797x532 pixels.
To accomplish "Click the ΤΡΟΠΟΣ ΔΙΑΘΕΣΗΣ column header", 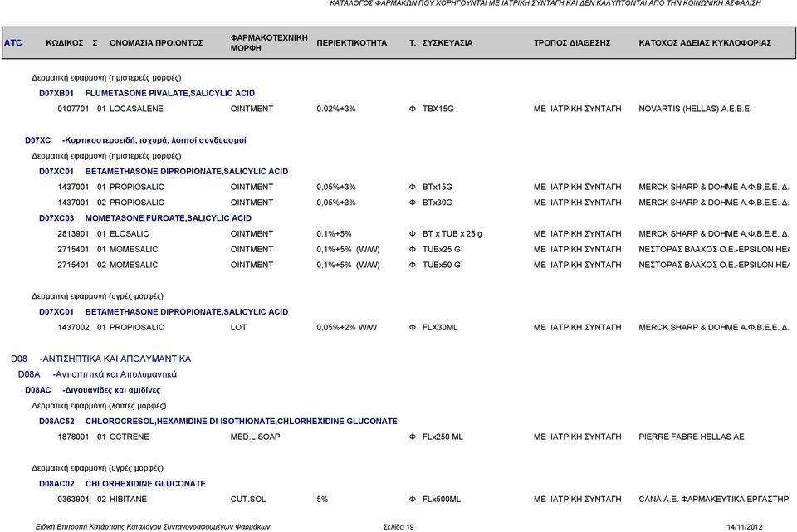I will point(572,42).
